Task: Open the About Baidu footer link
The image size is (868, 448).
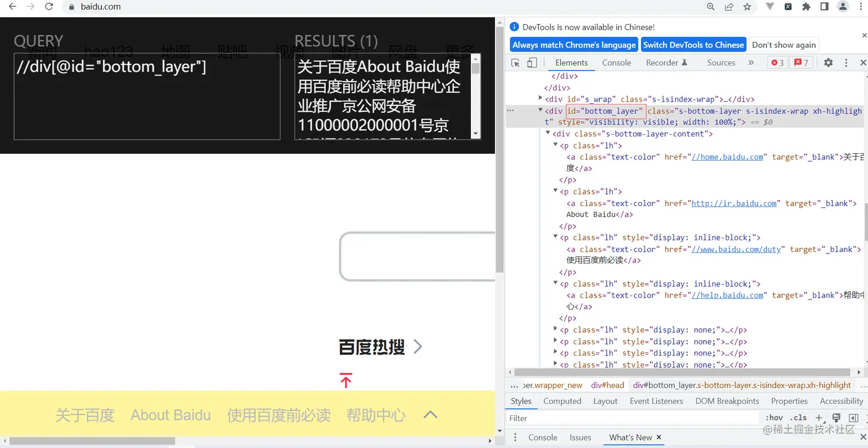Action: pyautogui.click(x=170, y=415)
